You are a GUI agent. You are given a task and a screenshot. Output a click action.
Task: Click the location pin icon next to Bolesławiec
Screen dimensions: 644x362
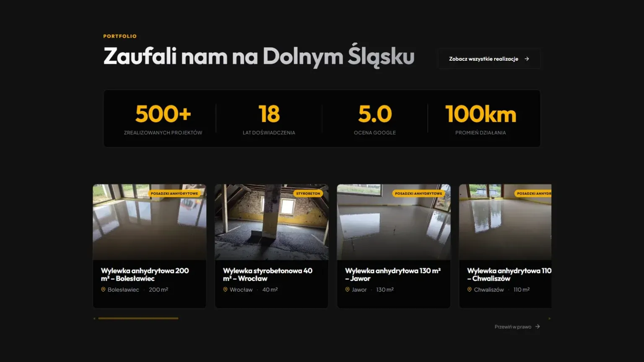click(103, 290)
